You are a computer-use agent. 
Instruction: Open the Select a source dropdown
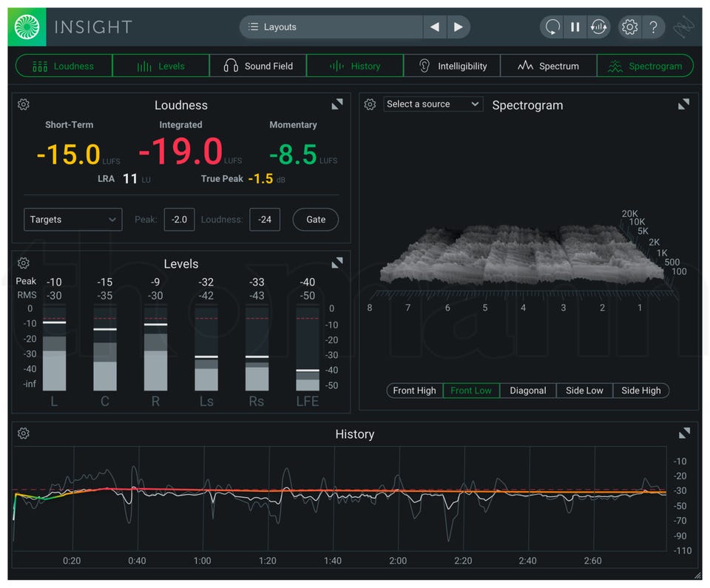pos(433,104)
